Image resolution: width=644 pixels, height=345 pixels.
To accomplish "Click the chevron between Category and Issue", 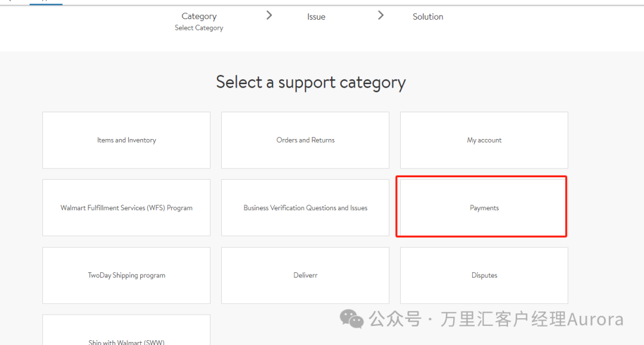I will [x=269, y=16].
